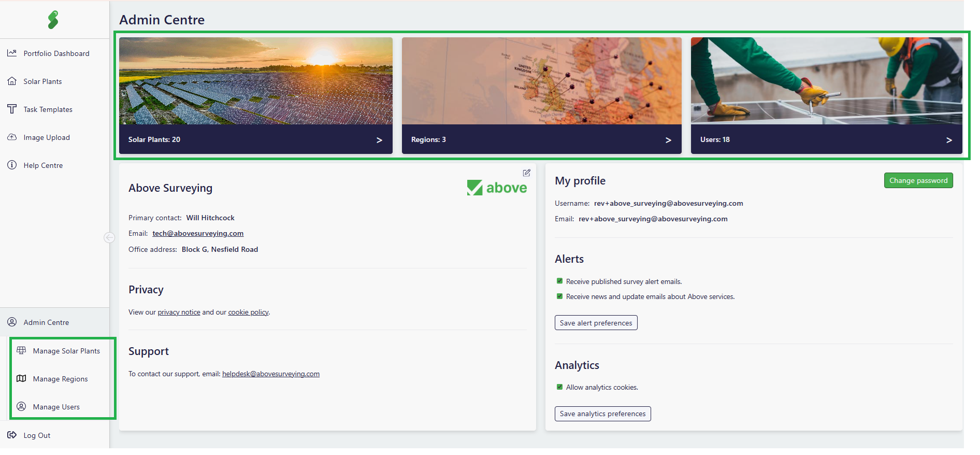Viewport: 980px width, 455px height.
Task: Expand the Regions card arrow
Action: click(668, 140)
